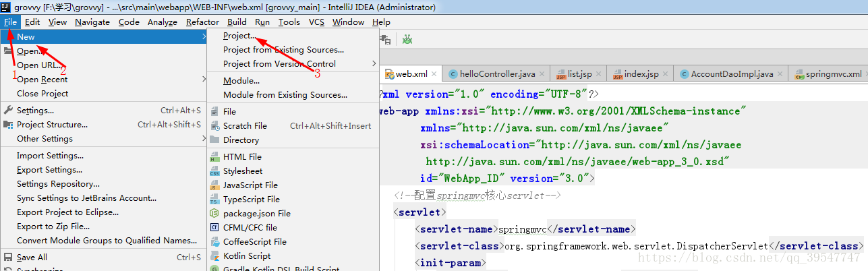Click the folder icon beside Open...

coord(9,51)
